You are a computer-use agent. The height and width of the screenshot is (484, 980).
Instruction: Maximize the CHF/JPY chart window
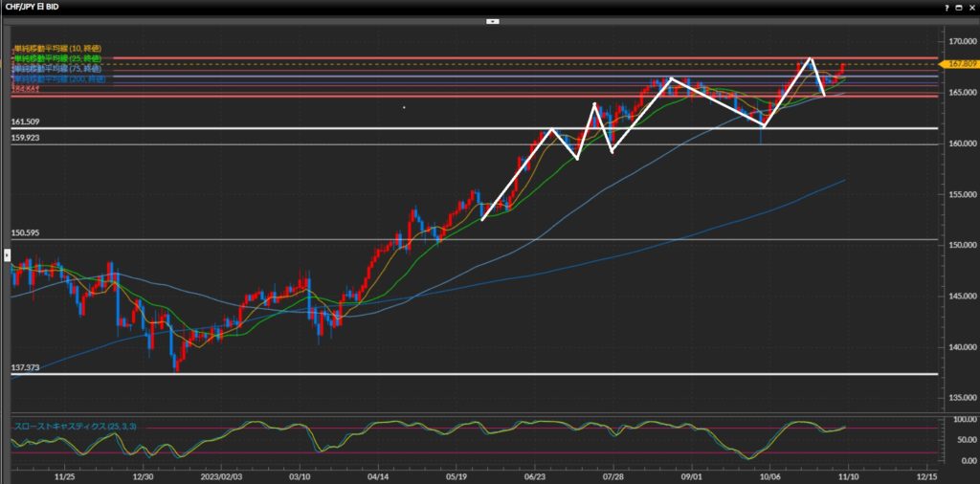(x=960, y=6)
